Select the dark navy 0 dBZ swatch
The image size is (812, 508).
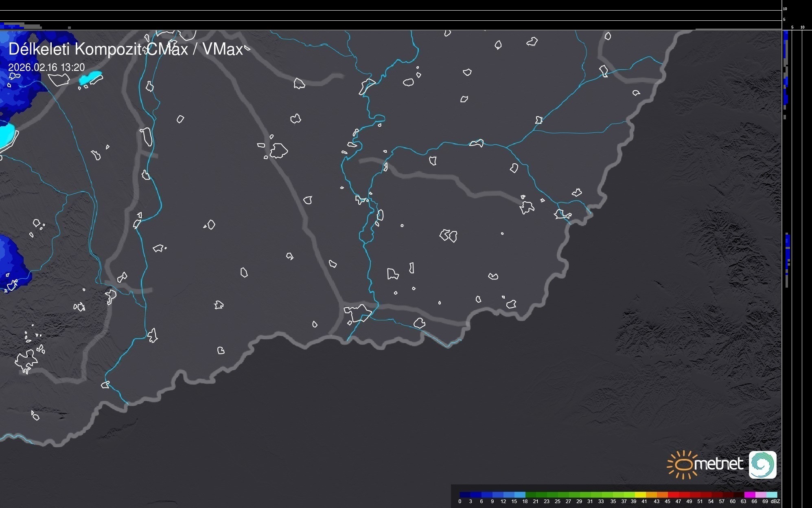tap(465, 495)
